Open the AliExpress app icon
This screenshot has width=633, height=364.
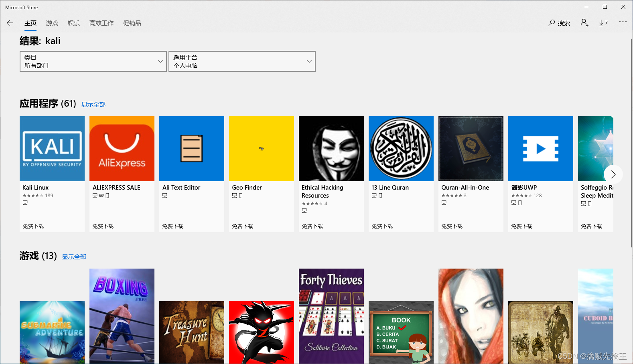122,149
